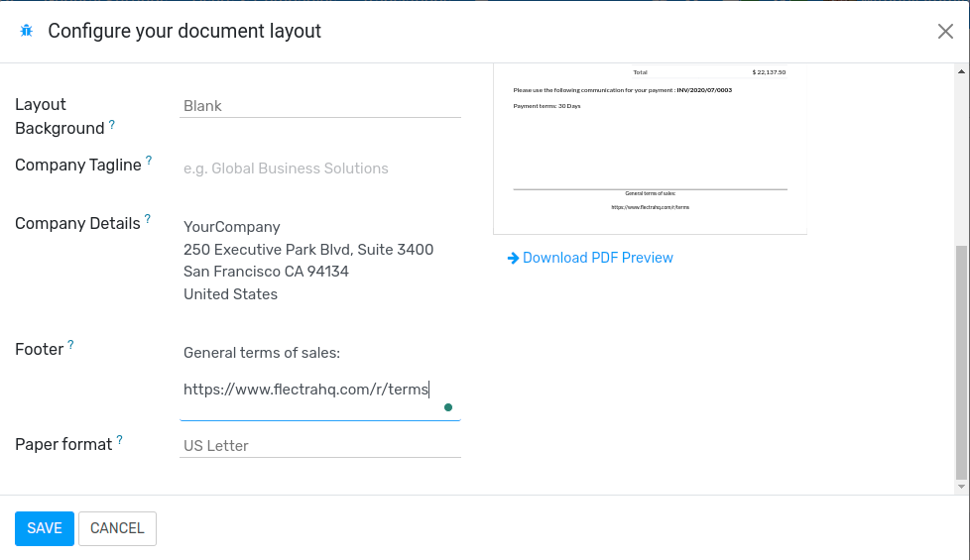Click the Paper format help question mark
This screenshot has height=560, width=970.
tap(119, 439)
